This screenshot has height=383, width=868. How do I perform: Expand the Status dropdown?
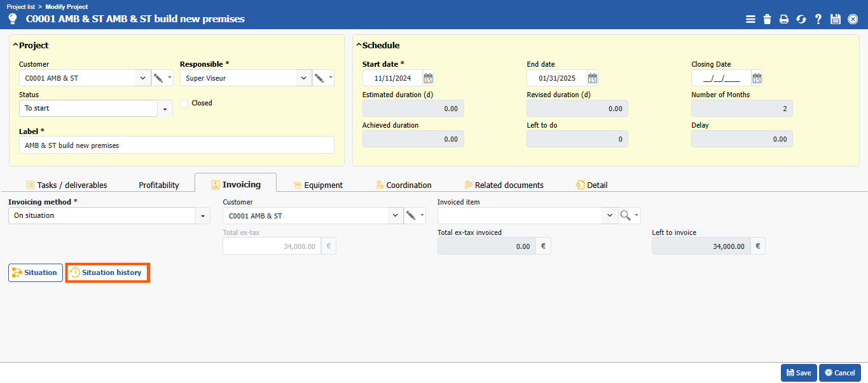pyautogui.click(x=165, y=109)
